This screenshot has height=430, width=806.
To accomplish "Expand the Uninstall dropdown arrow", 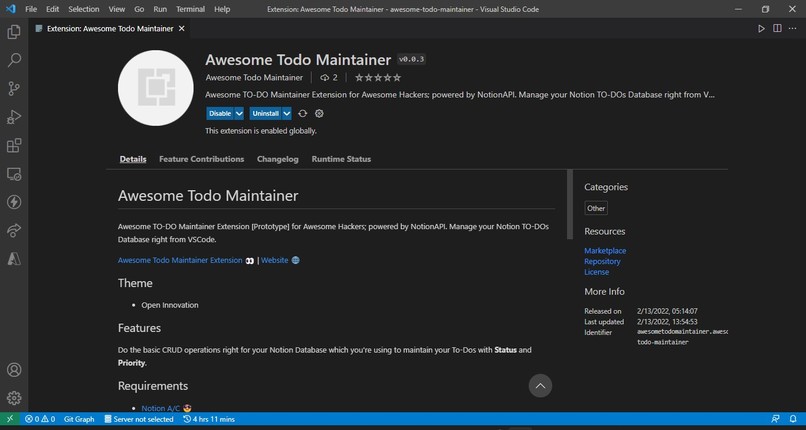I will pyautogui.click(x=287, y=114).
